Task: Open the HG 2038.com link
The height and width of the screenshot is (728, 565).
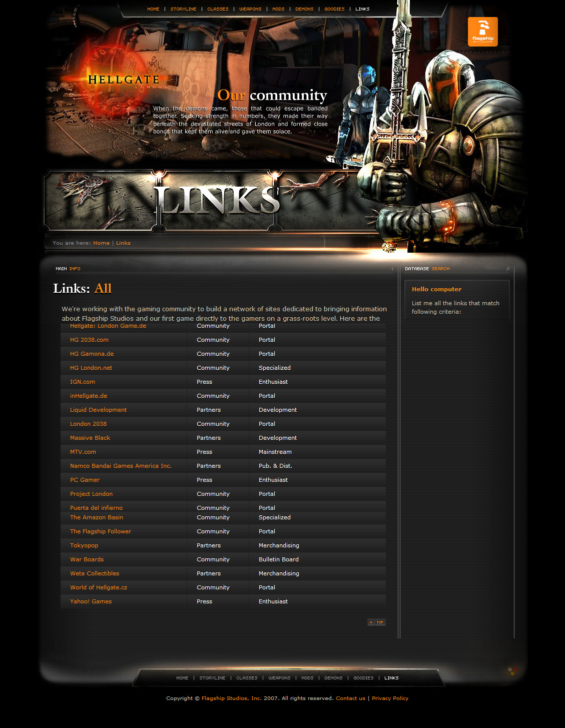Action: click(89, 340)
